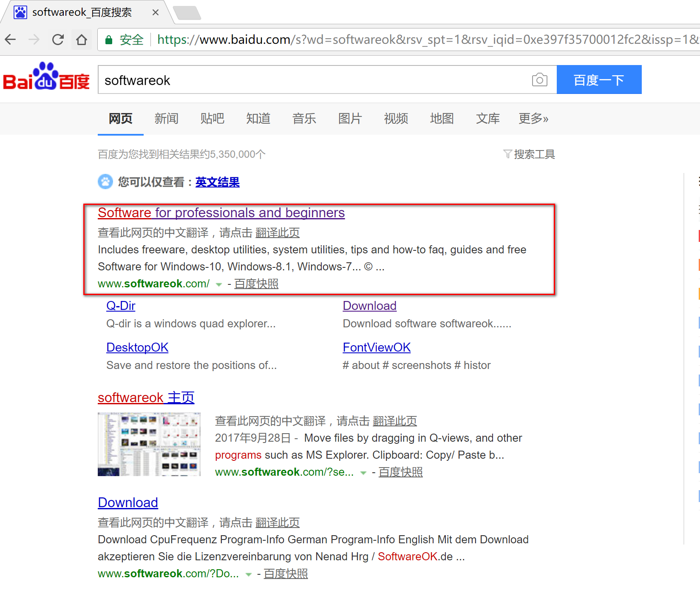The width and height of the screenshot is (700, 596).
Task: Open Software for professionals and beginners result
Action: [x=221, y=213]
